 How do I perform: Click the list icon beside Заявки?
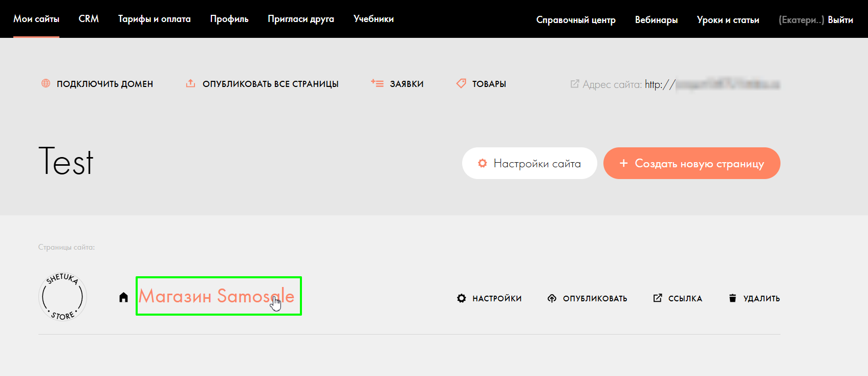click(x=377, y=83)
